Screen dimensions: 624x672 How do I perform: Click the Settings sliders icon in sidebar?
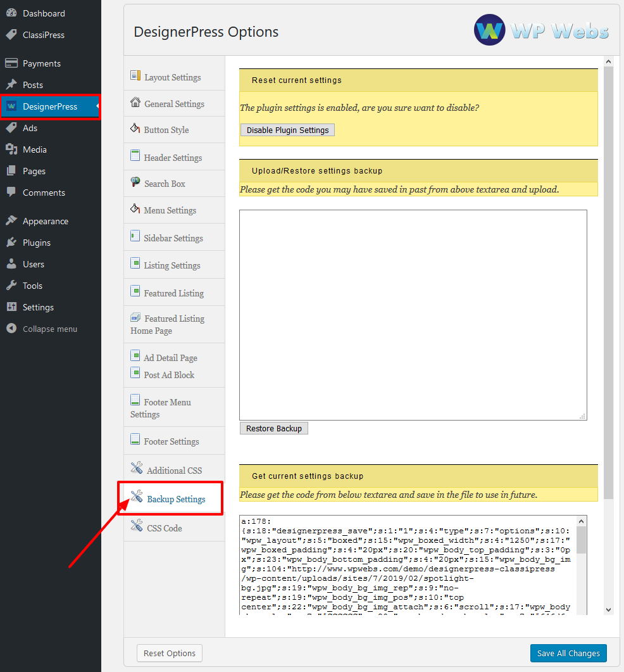(x=11, y=307)
